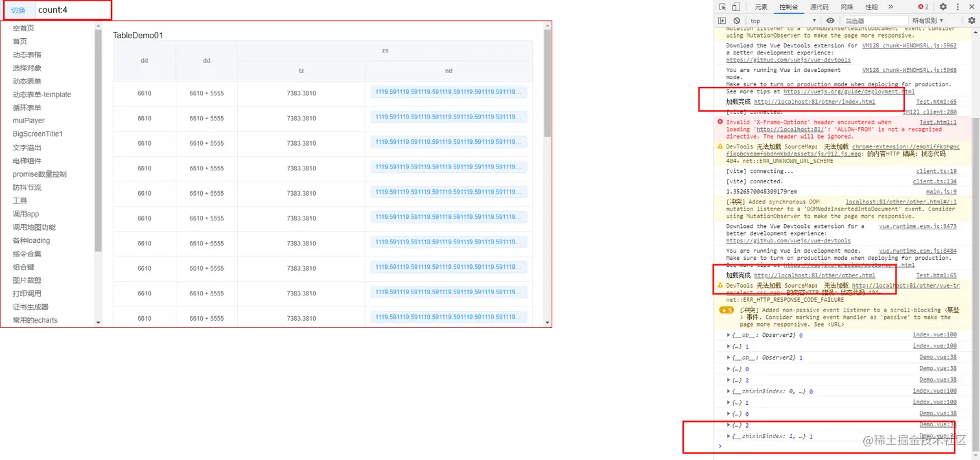Select promise数量控制 in the sidebar
This screenshot has width=980, height=460.
[x=40, y=174]
